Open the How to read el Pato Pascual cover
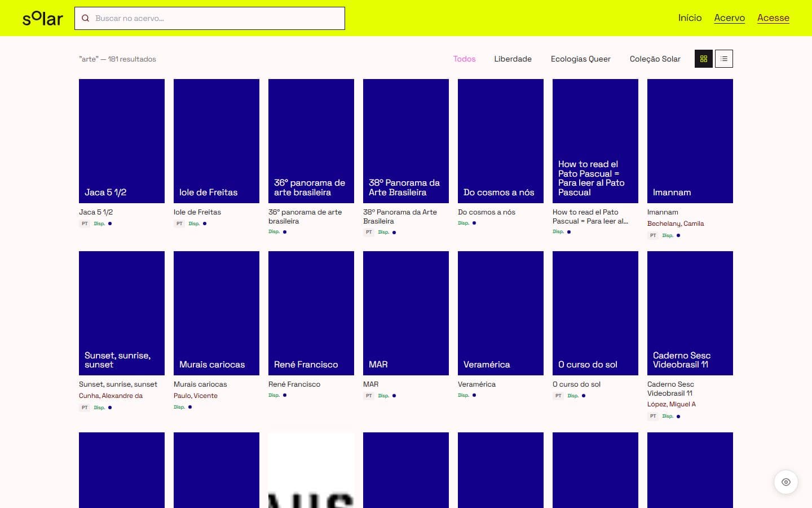The width and height of the screenshot is (812, 508). coord(595,141)
